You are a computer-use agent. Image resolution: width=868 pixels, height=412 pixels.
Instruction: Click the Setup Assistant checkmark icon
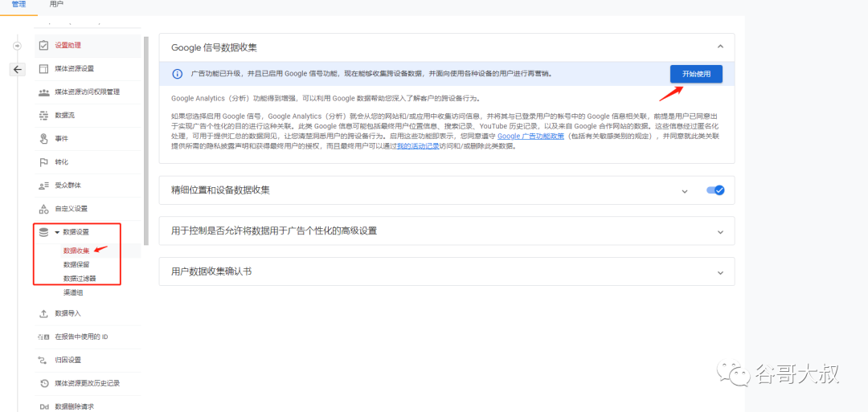click(x=43, y=45)
